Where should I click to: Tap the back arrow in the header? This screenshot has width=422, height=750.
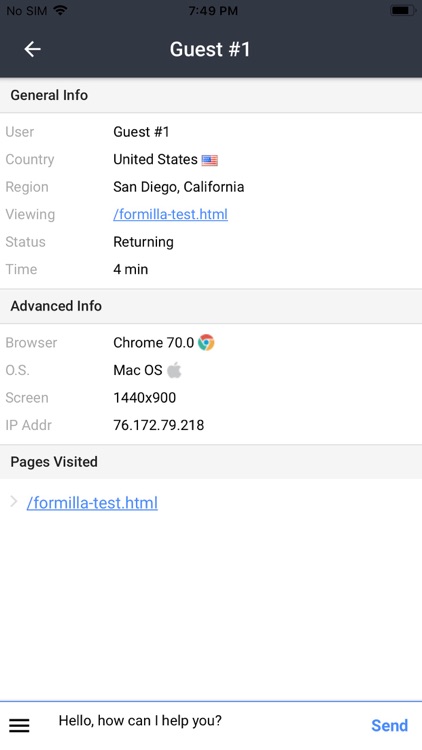tap(33, 49)
